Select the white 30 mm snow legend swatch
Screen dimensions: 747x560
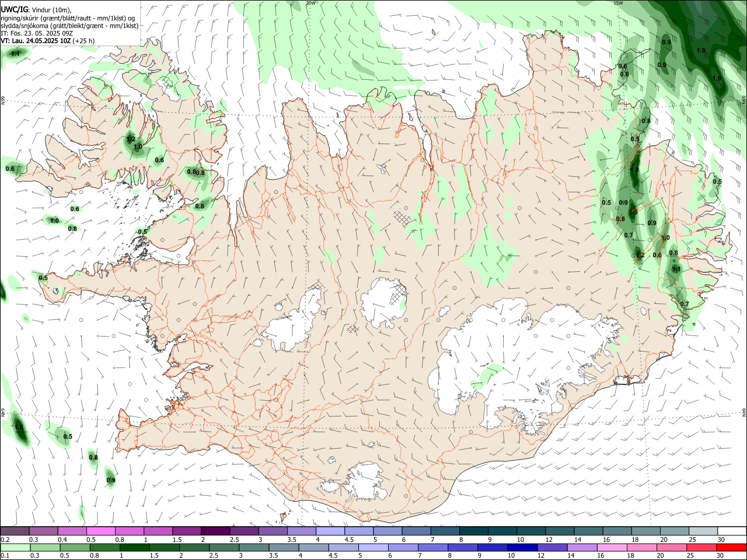[x=732, y=531]
